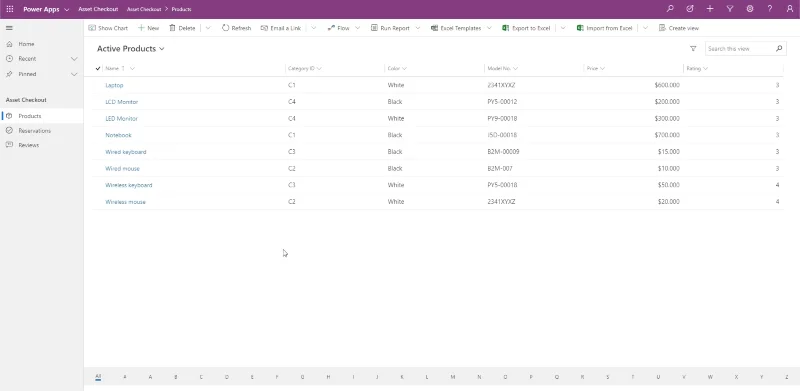Click Refresh in command bar
800x391 pixels.
pyautogui.click(x=236, y=28)
